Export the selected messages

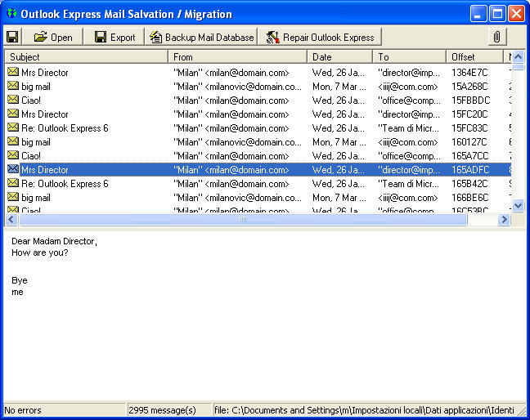(115, 37)
